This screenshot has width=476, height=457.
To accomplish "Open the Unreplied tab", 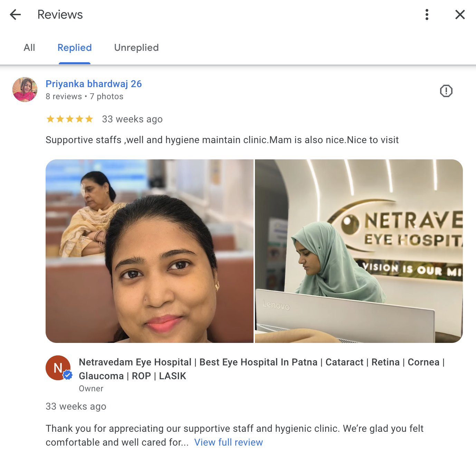I will [x=136, y=48].
